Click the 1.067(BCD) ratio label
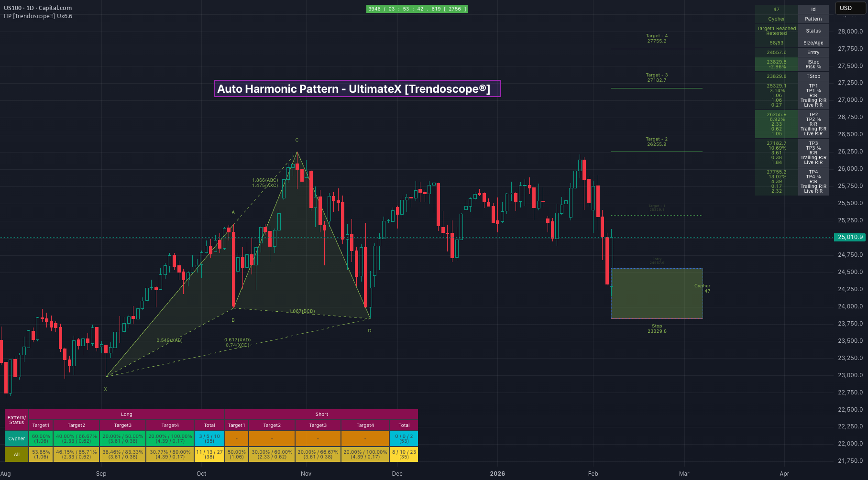This screenshot has width=868, height=480. point(302,311)
